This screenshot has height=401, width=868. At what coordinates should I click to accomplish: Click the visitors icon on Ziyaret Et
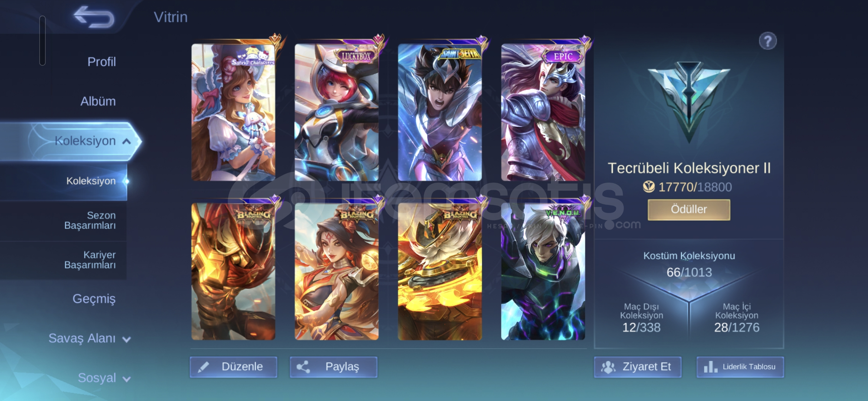point(608,367)
